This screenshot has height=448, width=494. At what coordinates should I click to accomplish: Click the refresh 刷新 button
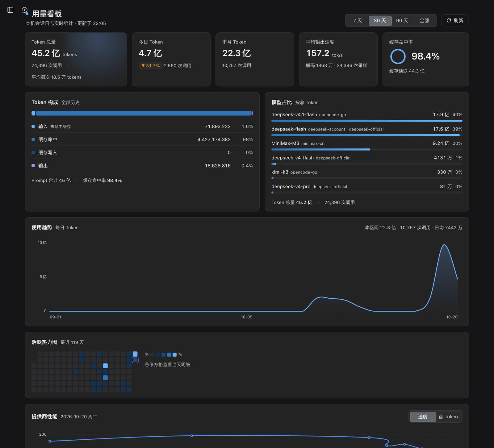coord(454,20)
